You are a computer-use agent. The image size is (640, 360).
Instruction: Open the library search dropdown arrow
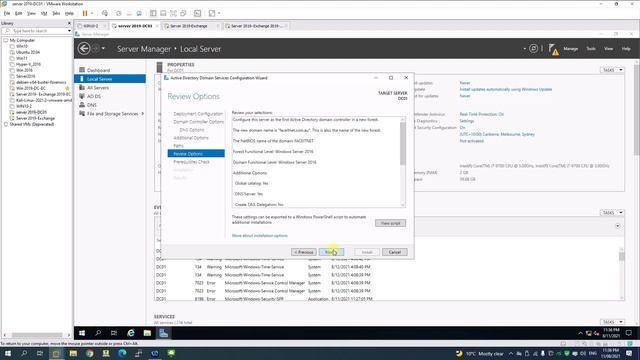pos(69,31)
